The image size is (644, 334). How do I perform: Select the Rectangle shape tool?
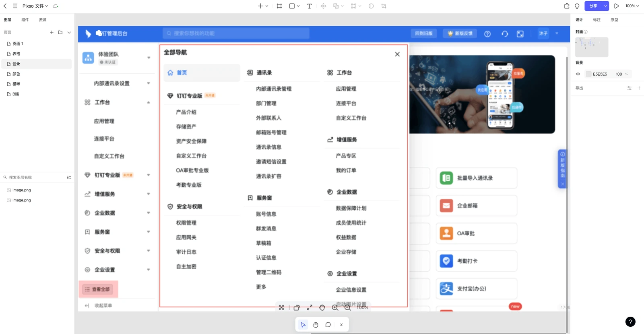[x=292, y=6]
